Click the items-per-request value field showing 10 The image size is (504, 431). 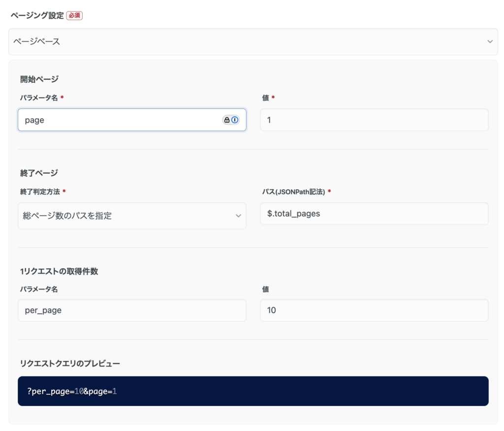[x=374, y=310]
